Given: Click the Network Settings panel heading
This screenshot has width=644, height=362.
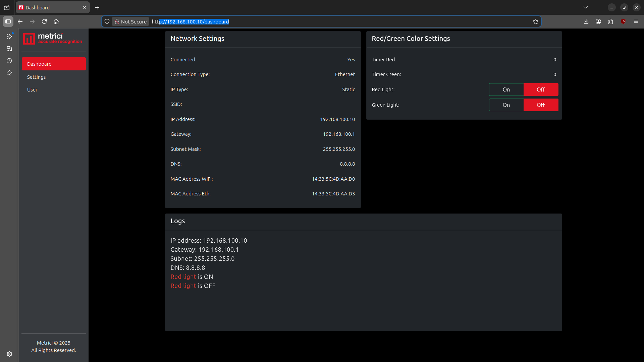Looking at the screenshot, I should coord(198,39).
